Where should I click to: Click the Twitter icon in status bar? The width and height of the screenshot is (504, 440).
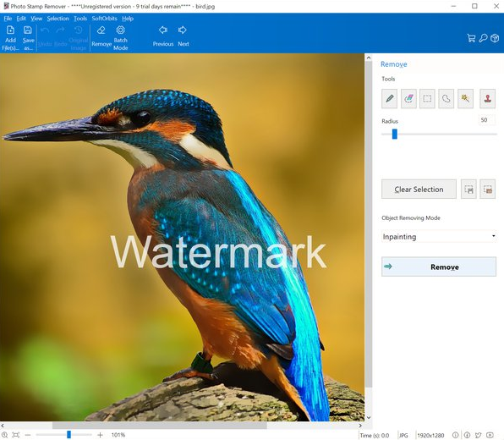[479, 435]
